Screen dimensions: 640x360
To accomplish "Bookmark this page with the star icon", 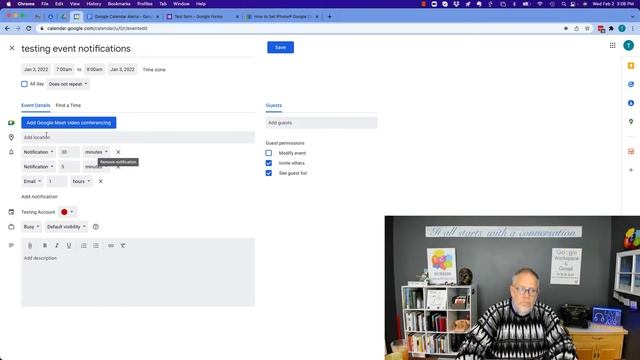I will coord(587,29).
